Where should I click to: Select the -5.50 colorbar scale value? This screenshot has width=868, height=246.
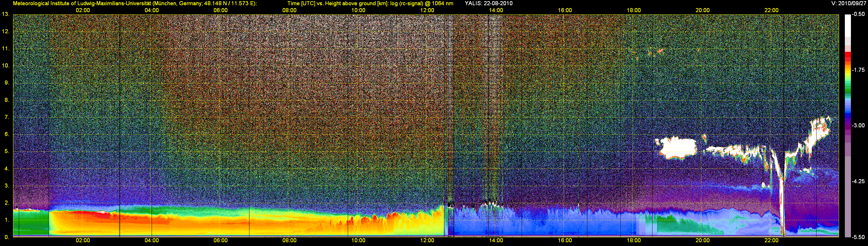[858, 237]
